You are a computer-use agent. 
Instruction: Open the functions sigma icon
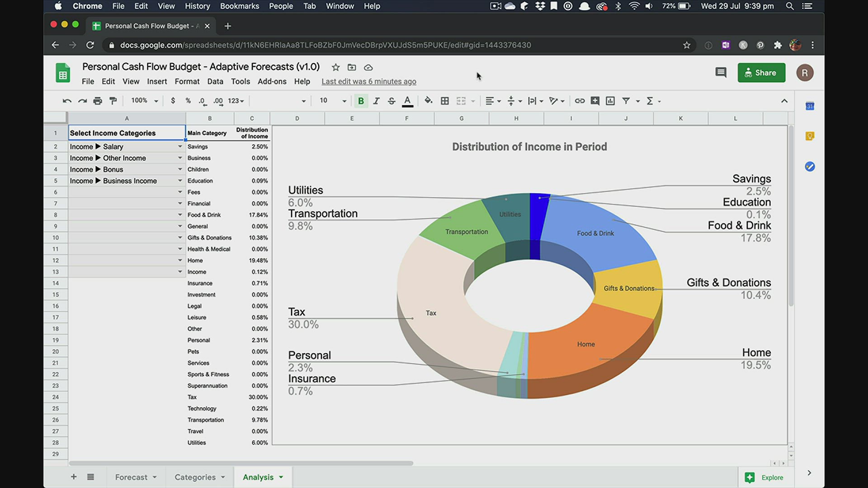[650, 101]
